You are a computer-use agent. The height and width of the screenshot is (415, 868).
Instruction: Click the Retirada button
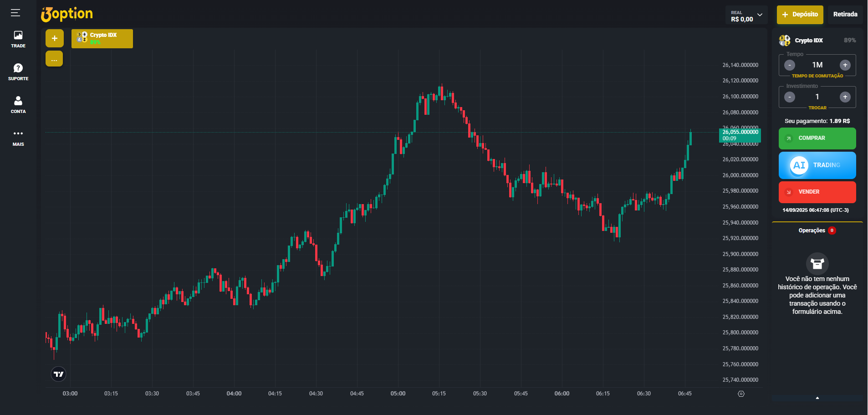845,15
